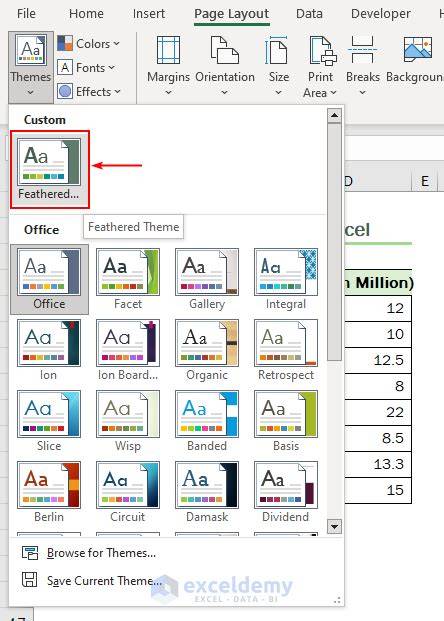Apply the Gallery theme
444x621 pixels.
click(207, 279)
